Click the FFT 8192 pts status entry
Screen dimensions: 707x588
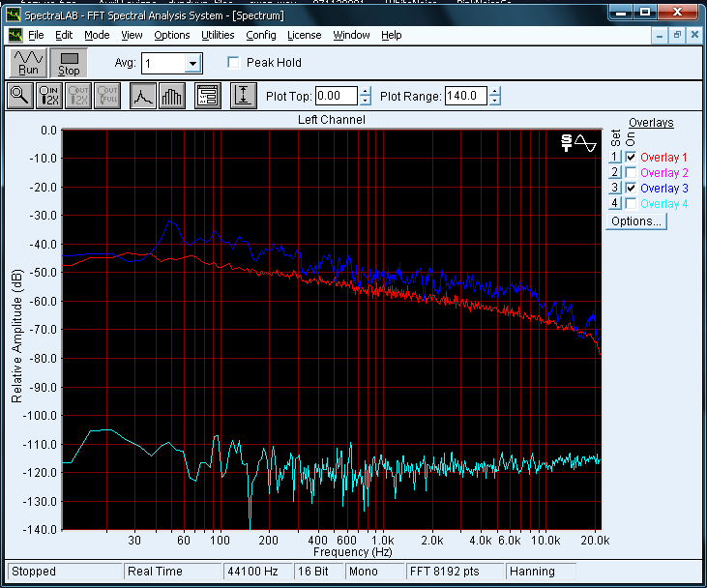pos(455,572)
